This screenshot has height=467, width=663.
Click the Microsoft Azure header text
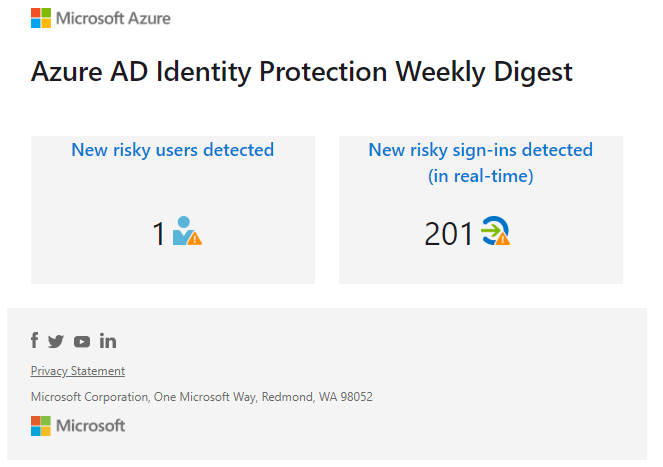pos(113,19)
